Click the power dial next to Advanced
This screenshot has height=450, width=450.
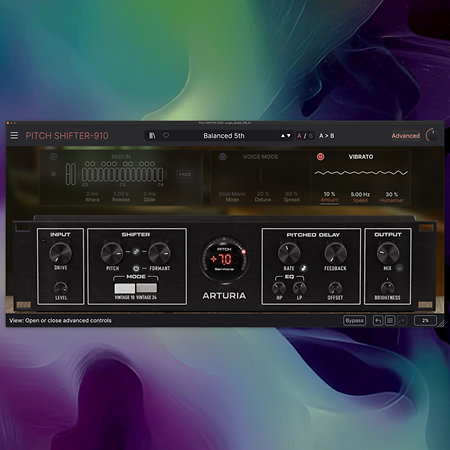pos(432,135)
